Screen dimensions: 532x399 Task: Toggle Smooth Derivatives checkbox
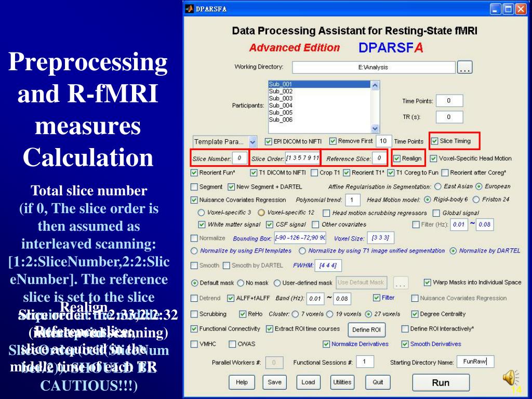coord(405,344)
